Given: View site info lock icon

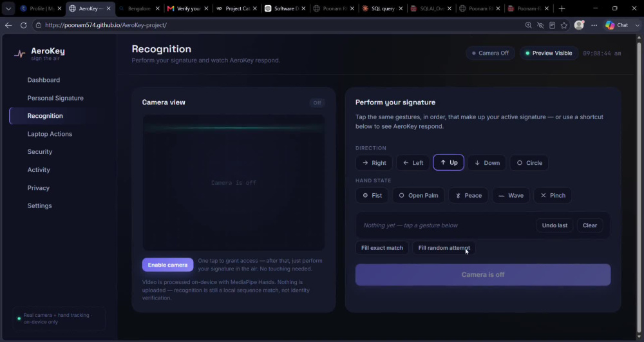Looking at the screenshot, I should click(38, 25).
